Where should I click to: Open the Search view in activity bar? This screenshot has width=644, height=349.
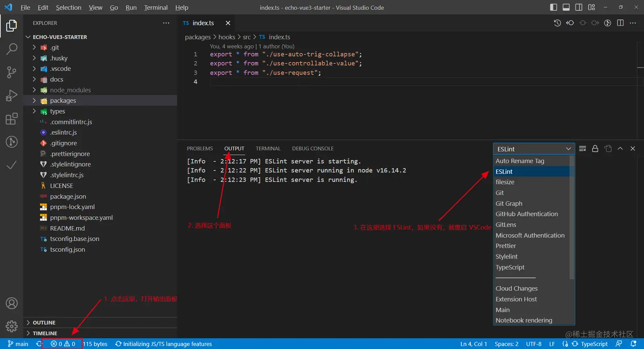point(11,49)
